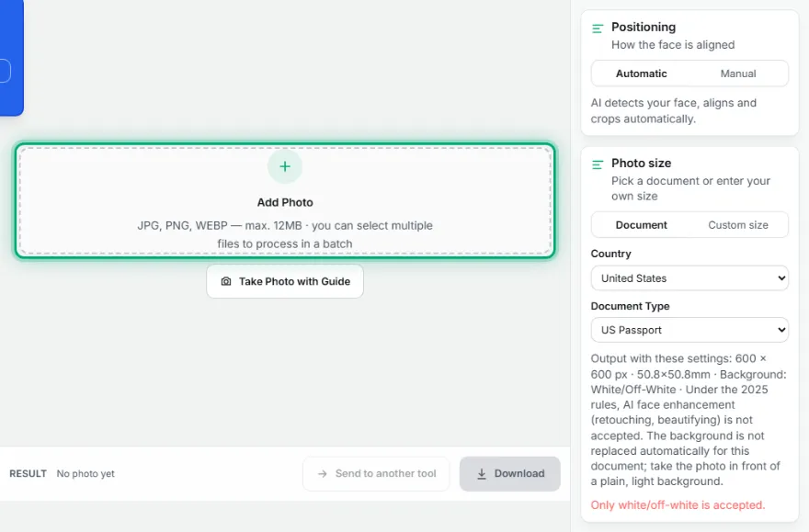Click the camera icon in Take Photo button
Image resolution: width=809 pixels, height=532 pixels.
coord(226,281)
